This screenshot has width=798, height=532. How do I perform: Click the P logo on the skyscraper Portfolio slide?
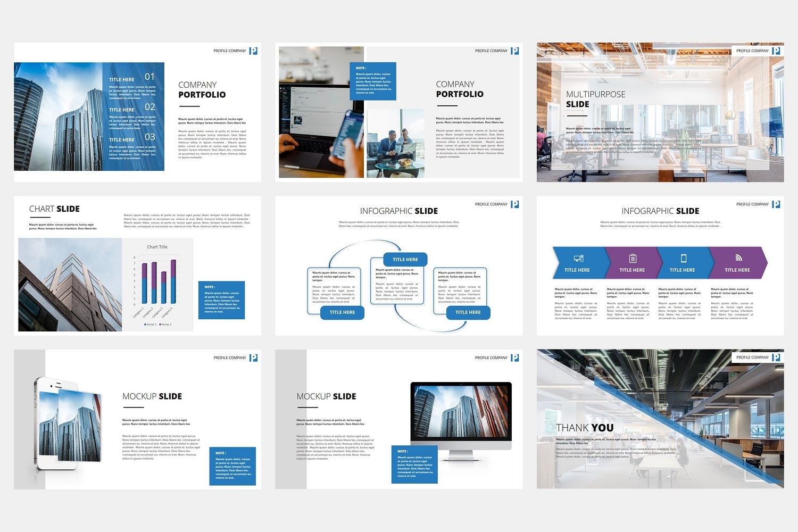pyautogui.click(x=254, y=51)
